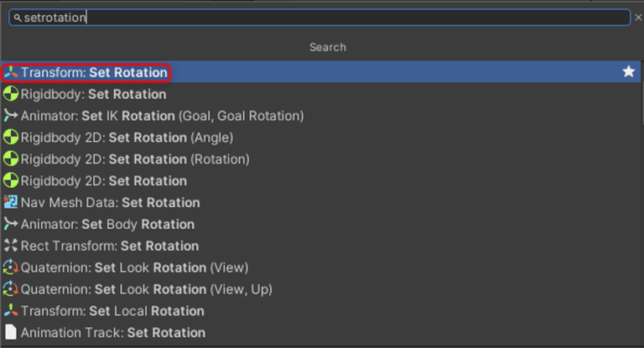Select Rigidbody: Set Rotation entry
The width and height of the screenshot is (644, 348).
(x=93, y=95)
